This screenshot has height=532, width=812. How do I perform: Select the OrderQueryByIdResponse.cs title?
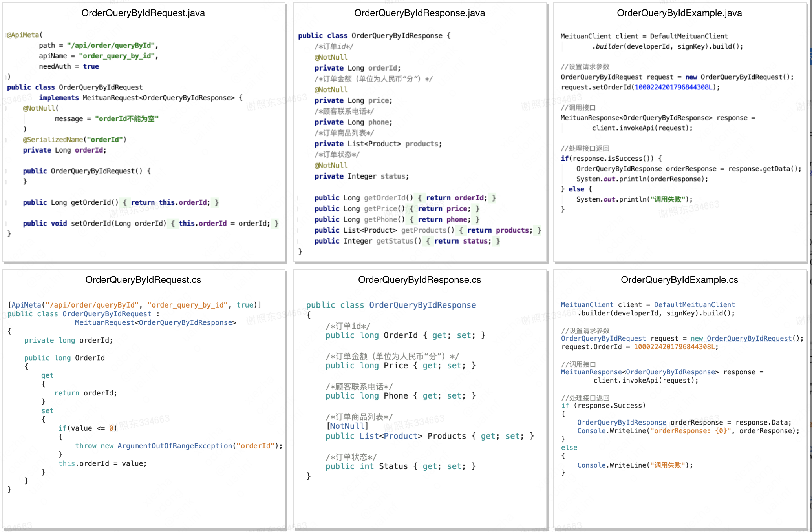coord(419,280)
